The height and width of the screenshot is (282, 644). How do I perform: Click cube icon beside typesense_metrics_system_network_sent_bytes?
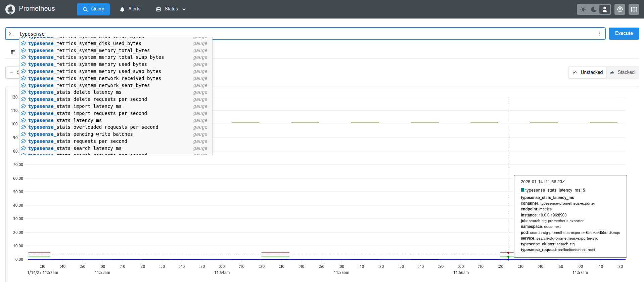pos(23,85)
